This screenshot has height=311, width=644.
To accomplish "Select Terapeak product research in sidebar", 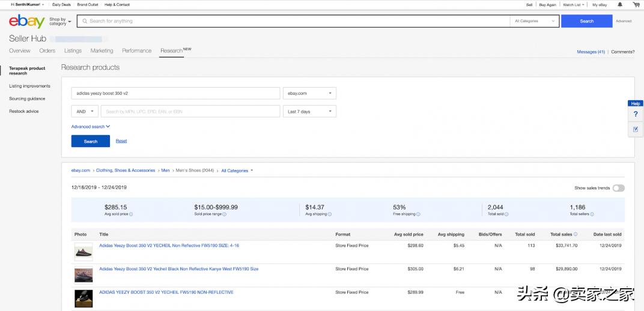I will 27,71.
